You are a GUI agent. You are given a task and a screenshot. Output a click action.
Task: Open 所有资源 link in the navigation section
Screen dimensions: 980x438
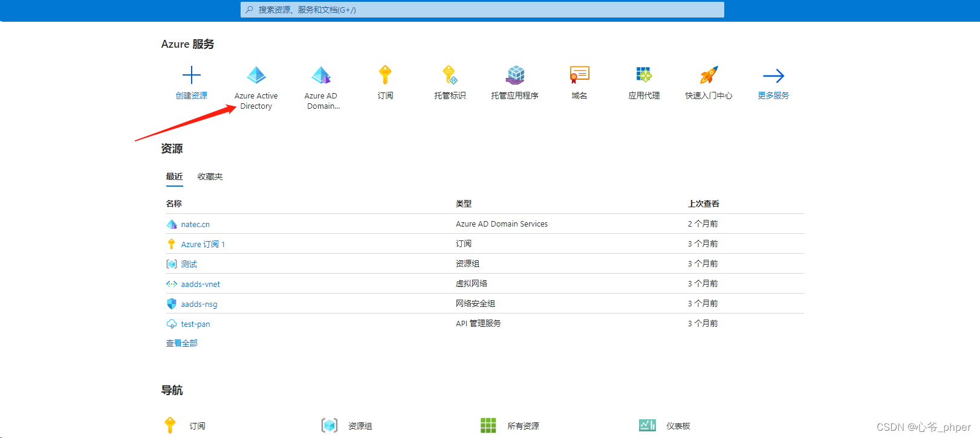point(523,426)
